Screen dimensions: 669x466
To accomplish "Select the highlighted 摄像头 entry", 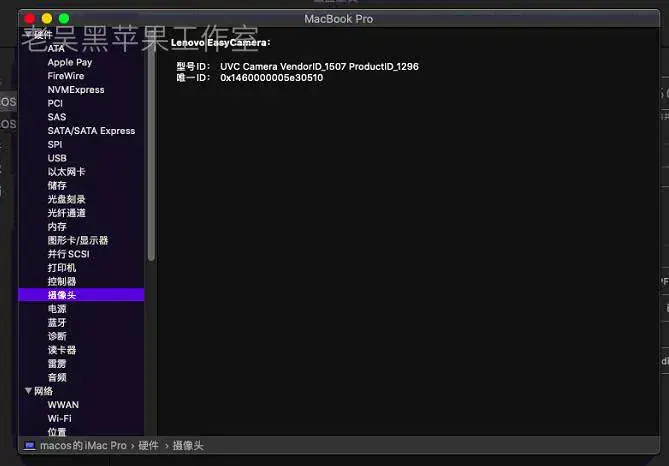I will [81, 295].
